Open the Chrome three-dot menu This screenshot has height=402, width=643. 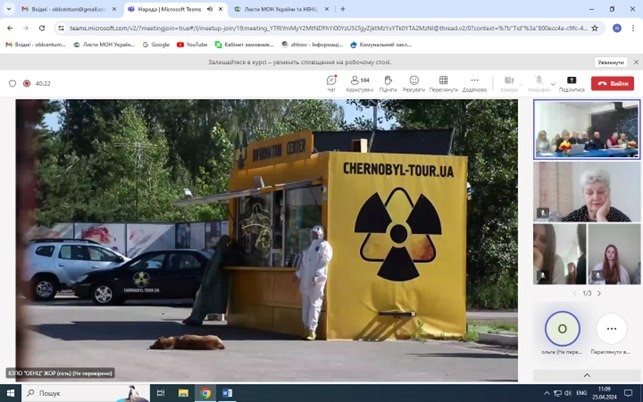[633, 28]
